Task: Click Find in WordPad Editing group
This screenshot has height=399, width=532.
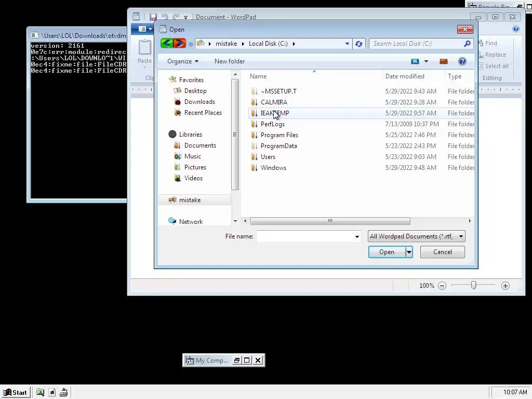Action: pos(488,43)
